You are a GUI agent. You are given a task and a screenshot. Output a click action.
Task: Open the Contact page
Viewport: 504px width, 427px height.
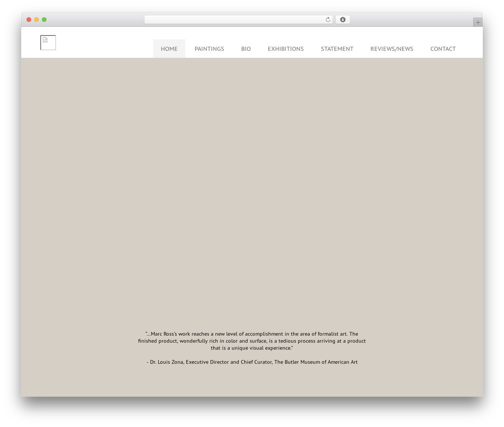click(443, 49)
